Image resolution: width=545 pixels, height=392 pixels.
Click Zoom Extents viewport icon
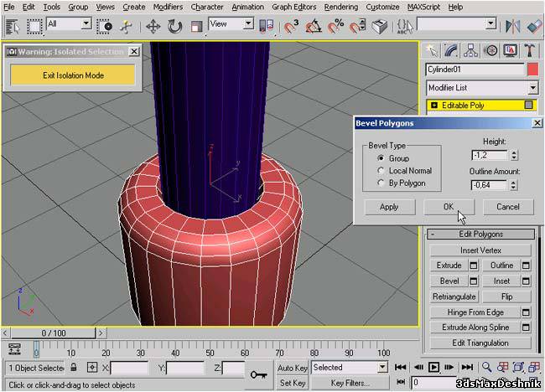518,367
